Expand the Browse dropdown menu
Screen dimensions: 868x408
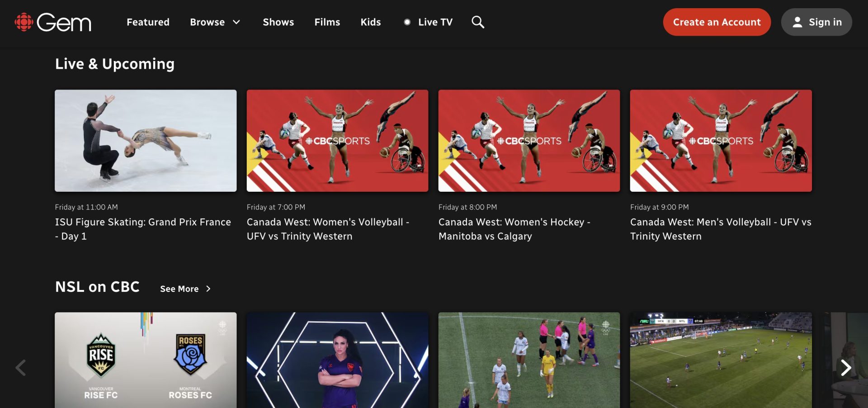pos(208,22)
